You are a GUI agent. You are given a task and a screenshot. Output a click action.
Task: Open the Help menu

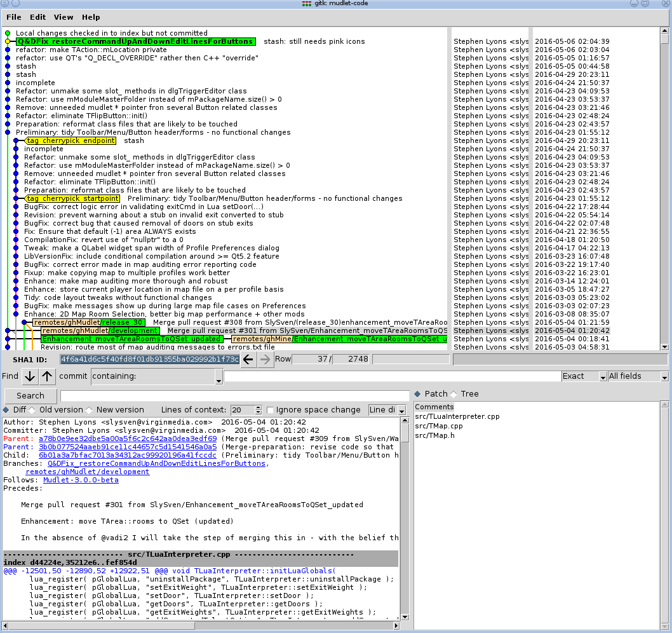pyautogui.click(x=91, y=17)
